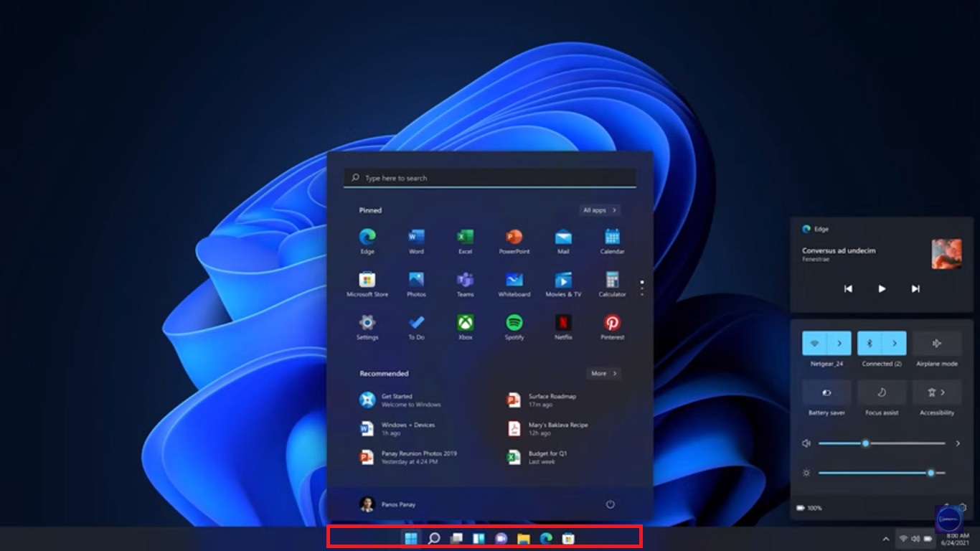Expand the Bluetooth devices arrow
The width and height of the screenshot is (980, 551).
point(895,343)
